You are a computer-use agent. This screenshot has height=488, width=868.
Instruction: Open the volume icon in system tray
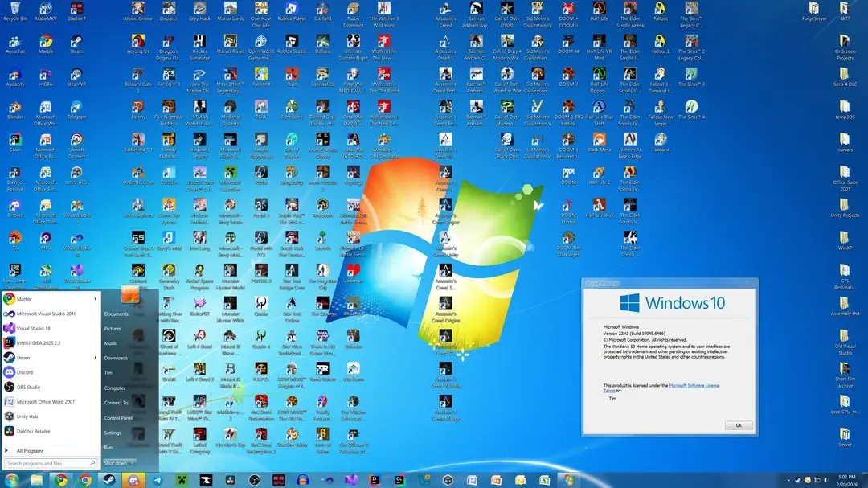click(x=826, y=480)
